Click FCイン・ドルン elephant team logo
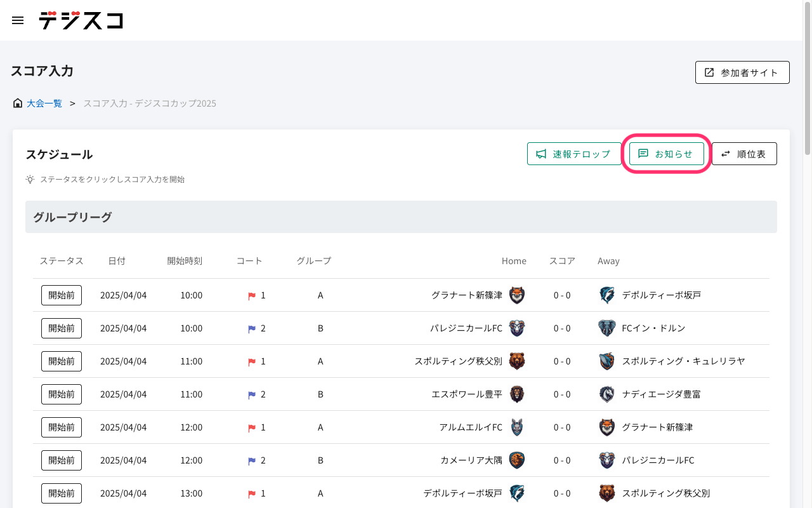 606,328
